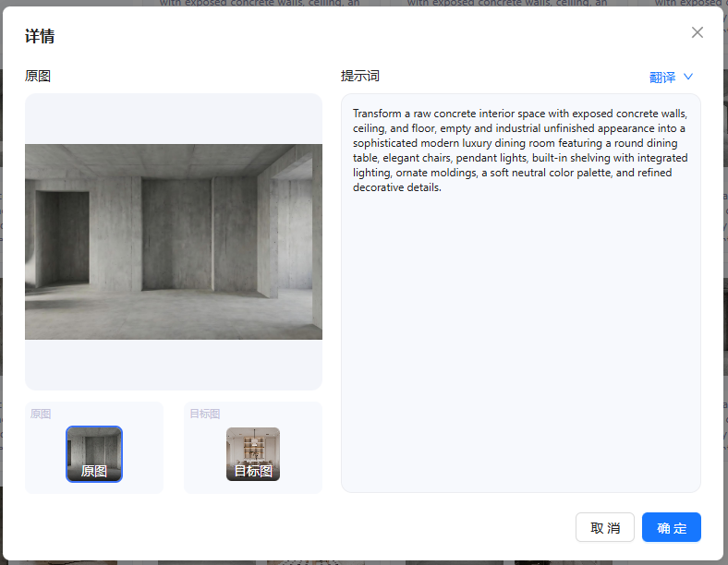Close the 详情 dialog with the X icon
Viewport: 728px width, 565px height.
[697, 32]
